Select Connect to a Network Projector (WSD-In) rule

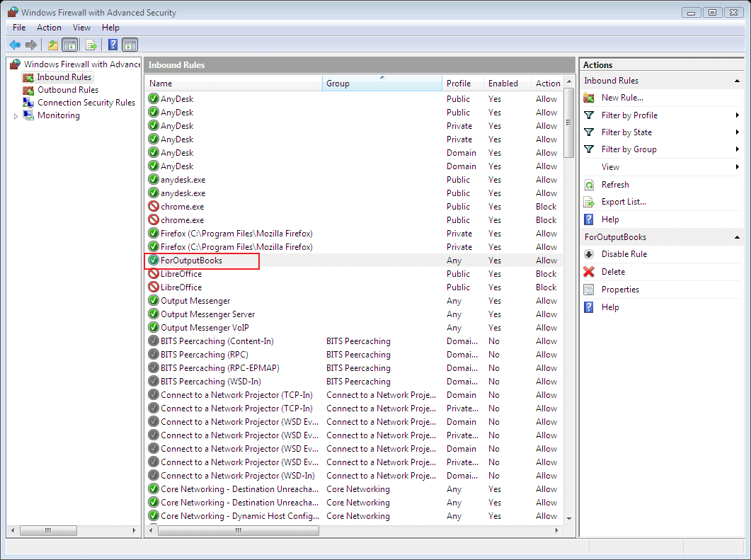[353, 476]
